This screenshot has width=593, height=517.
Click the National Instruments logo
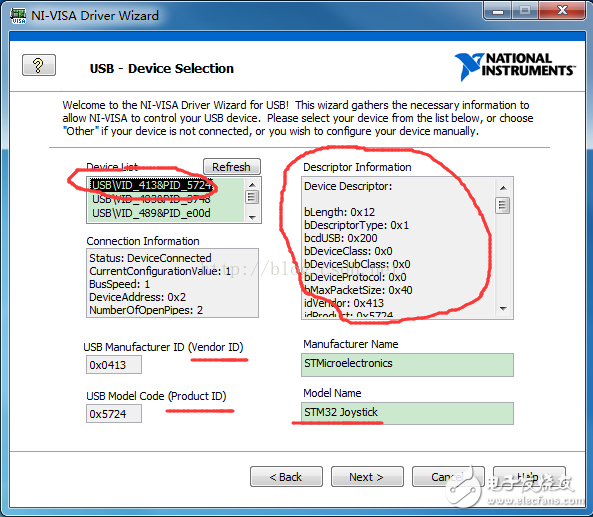[x=515, y=66]
